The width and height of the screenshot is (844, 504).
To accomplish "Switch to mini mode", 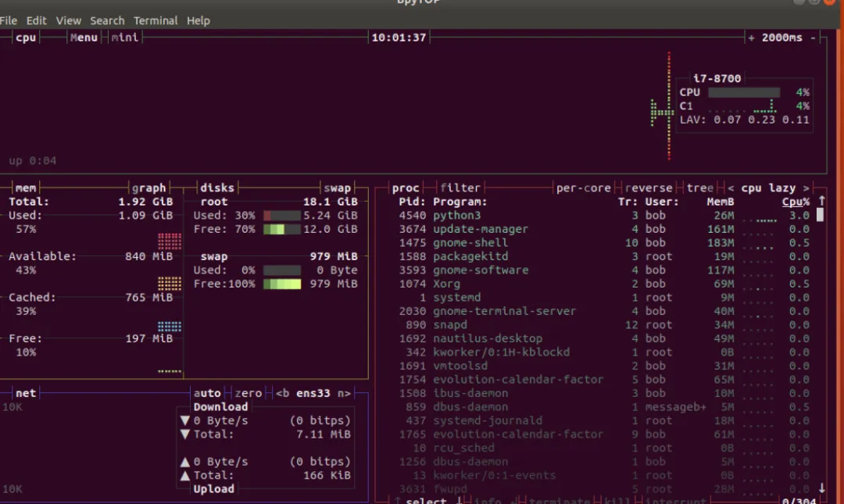I will click(125, 38).
